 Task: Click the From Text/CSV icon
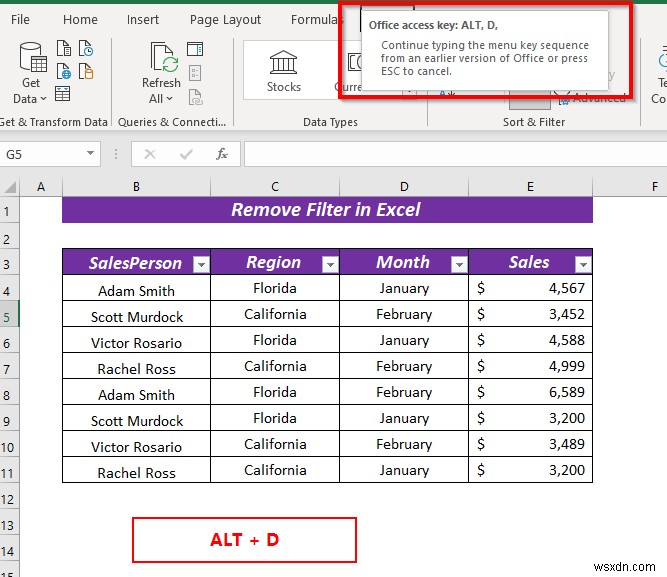pyautogui.click(x=64, y=49)
